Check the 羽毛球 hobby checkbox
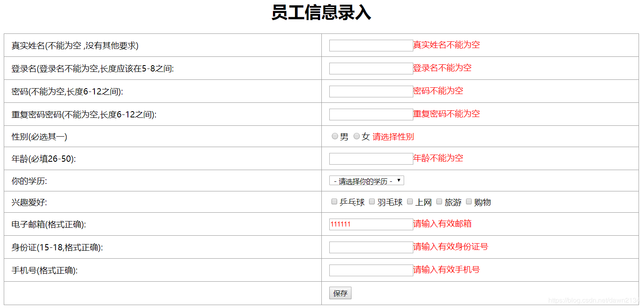 pos(372,201)
